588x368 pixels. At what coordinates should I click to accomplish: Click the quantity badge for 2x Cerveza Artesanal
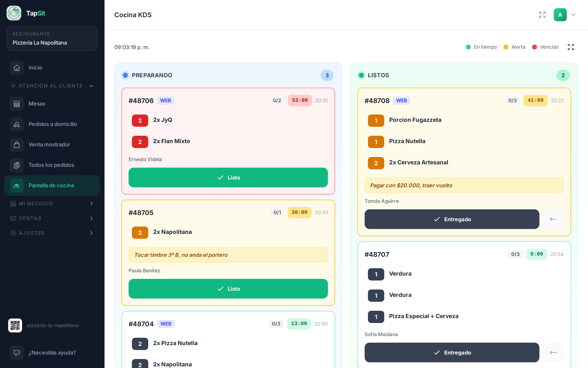click(x=376, y=163)
